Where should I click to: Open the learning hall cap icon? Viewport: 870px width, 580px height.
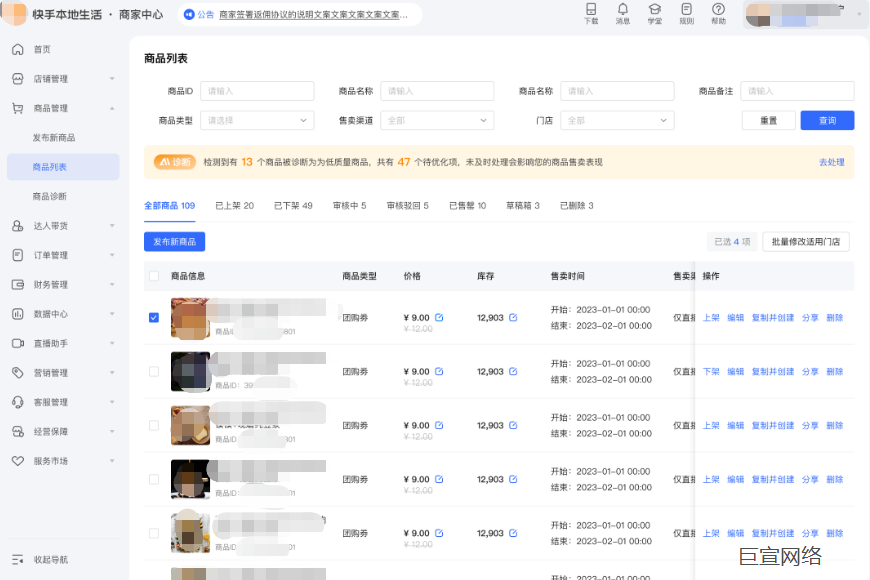[655, 9]
